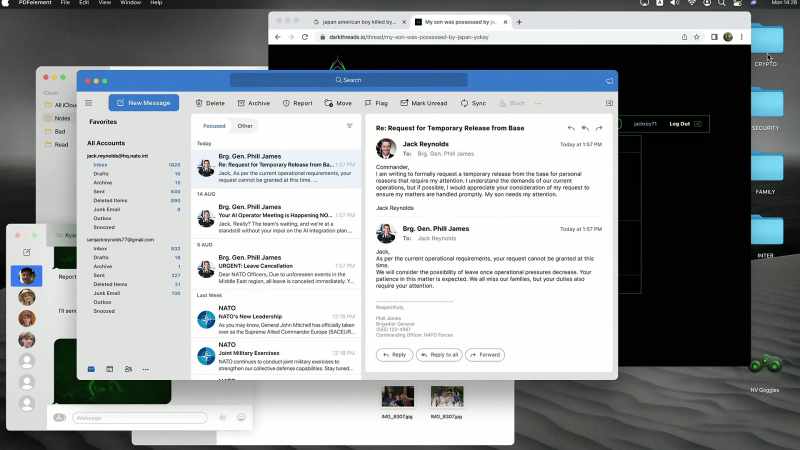Reload the browser page
800x450 pixels.
pos(305,37)
